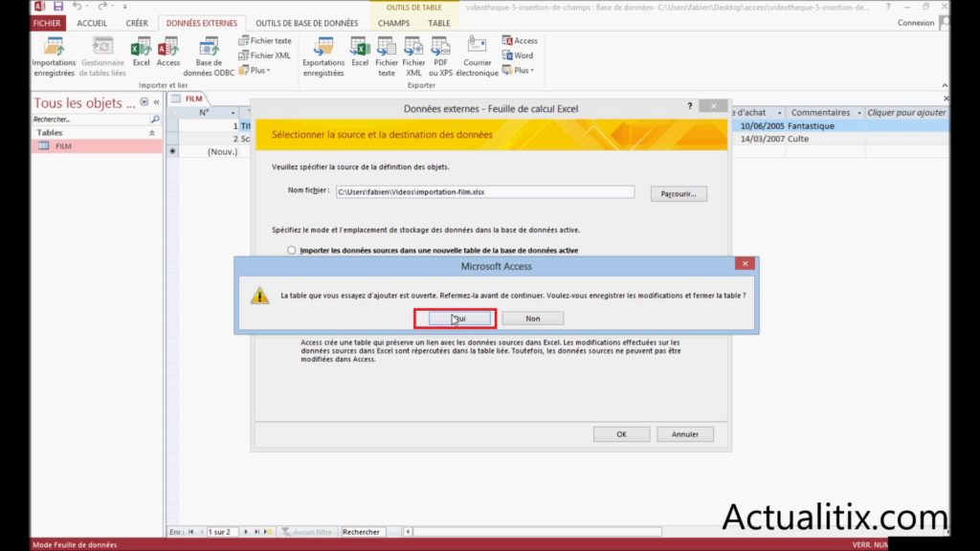Click the Undo arrow in quick access toolbar
980x551 pixels.
tap(77, 7)
